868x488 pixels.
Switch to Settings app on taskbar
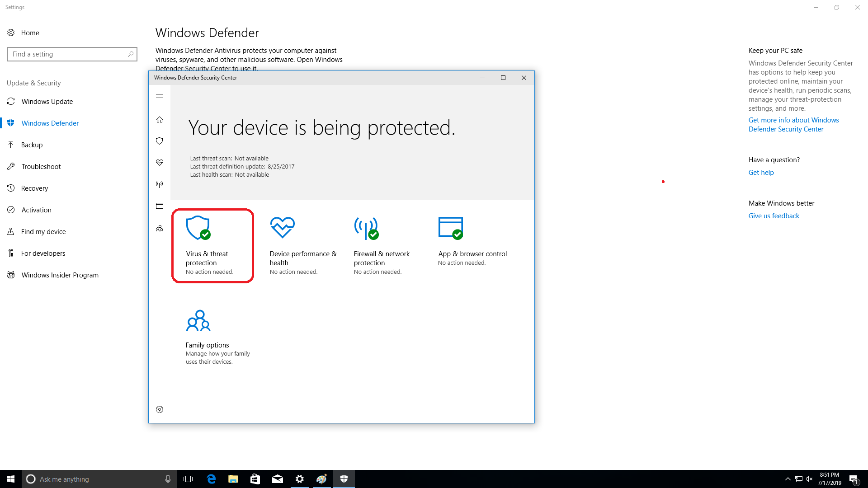pyautogui.click(x=300, y=479)
